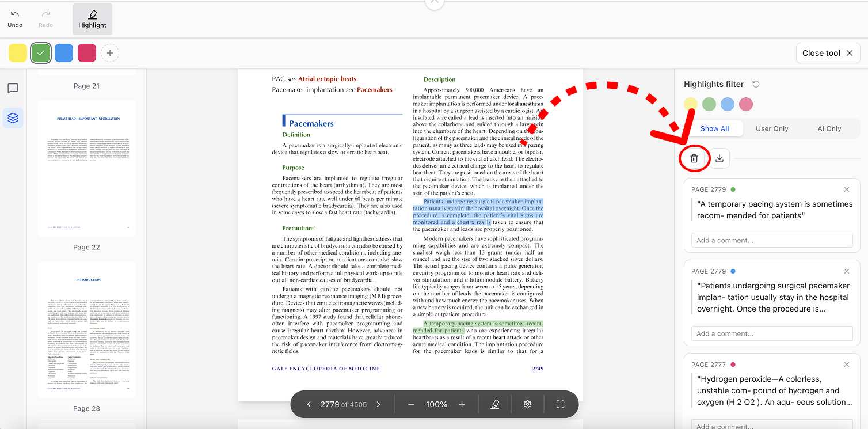Select the red highlight color swatch

point(86,52)
